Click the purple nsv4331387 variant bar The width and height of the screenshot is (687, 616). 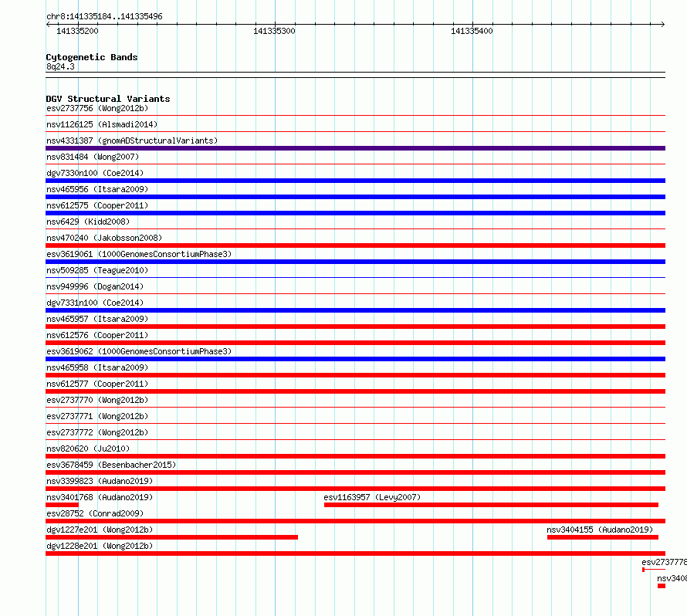click(x=355, y=148)
